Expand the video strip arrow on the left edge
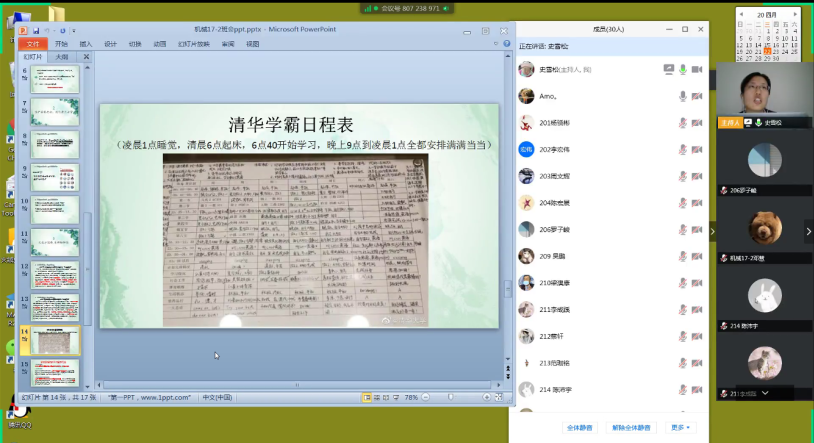The height and width of the screenshot is (443, 814). (x=713, y=231)
